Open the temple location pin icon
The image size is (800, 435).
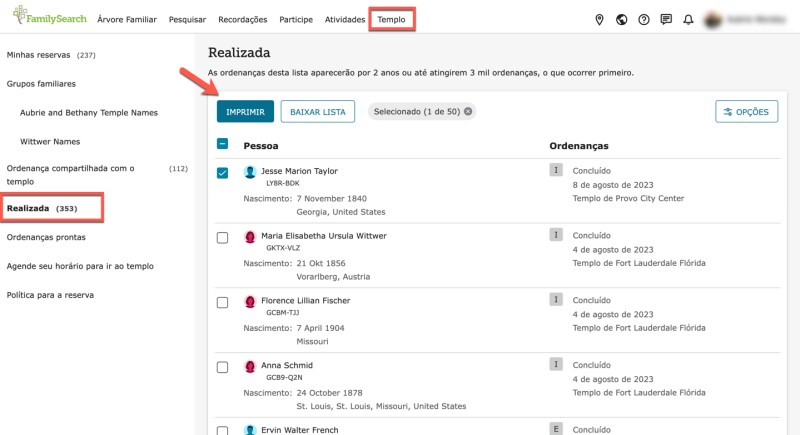tap(599, 19)
